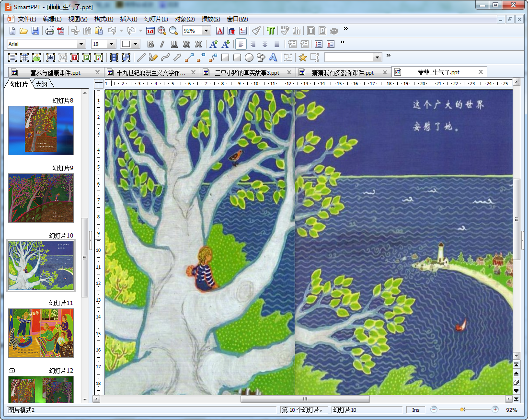
Task: Jump to last slide navigation arrow
Action: 516,399
